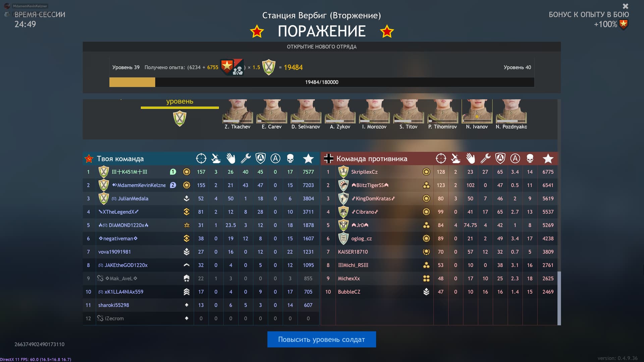This screenshot has width=644, height=362.
Task: Click the rank chevron icon beside BubbleCZ
Action: pyautogui.click(x=426, y=292)
